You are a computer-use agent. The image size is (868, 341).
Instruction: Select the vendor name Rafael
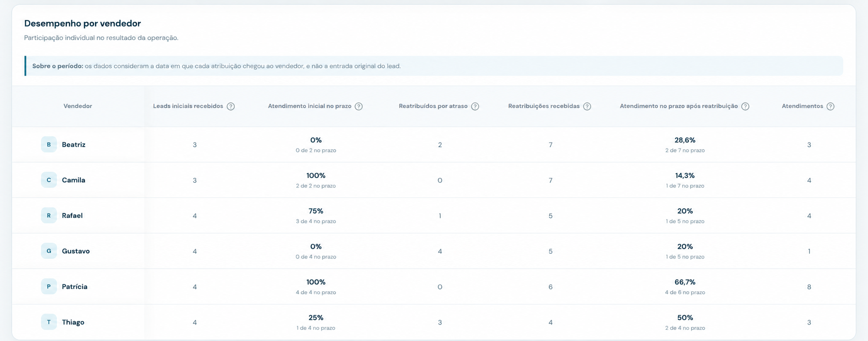click(x=72, y=216)
